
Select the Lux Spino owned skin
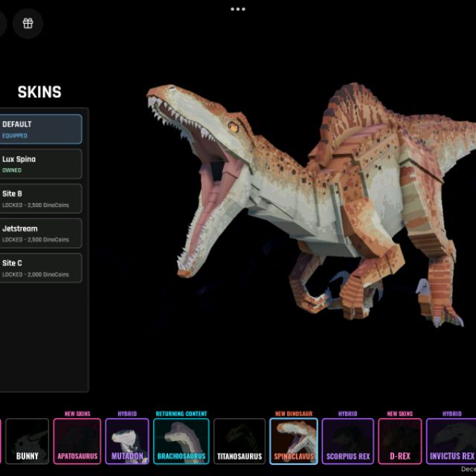[x=41, y=164]
